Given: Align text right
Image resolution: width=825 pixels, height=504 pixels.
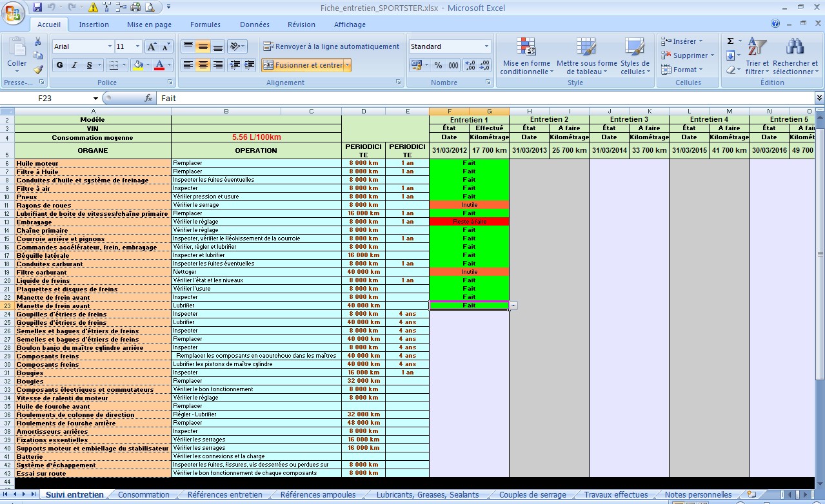Looking at the screenshot, I should [x=218, y=65].
